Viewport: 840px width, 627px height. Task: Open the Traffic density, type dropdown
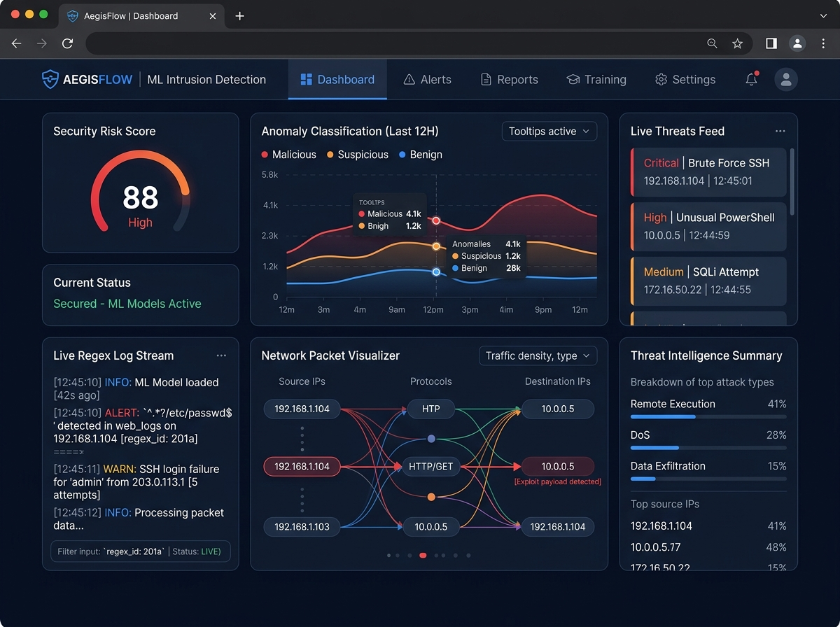(538, 355)
